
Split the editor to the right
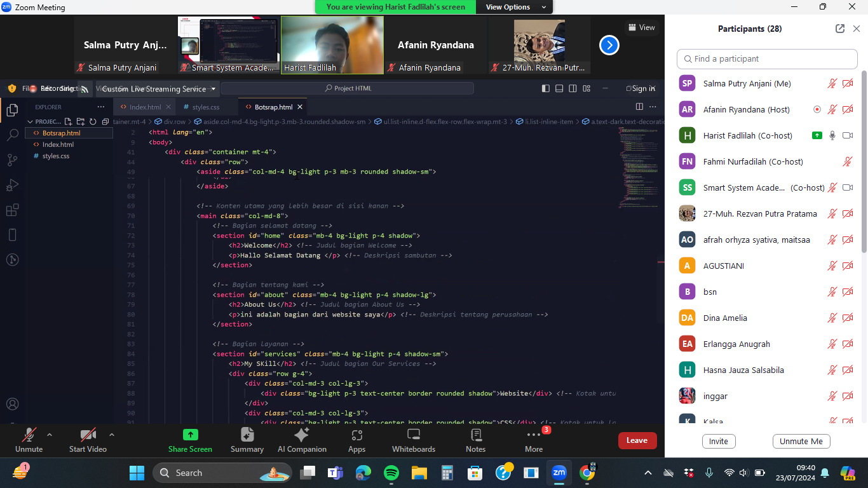pos(639,107)
